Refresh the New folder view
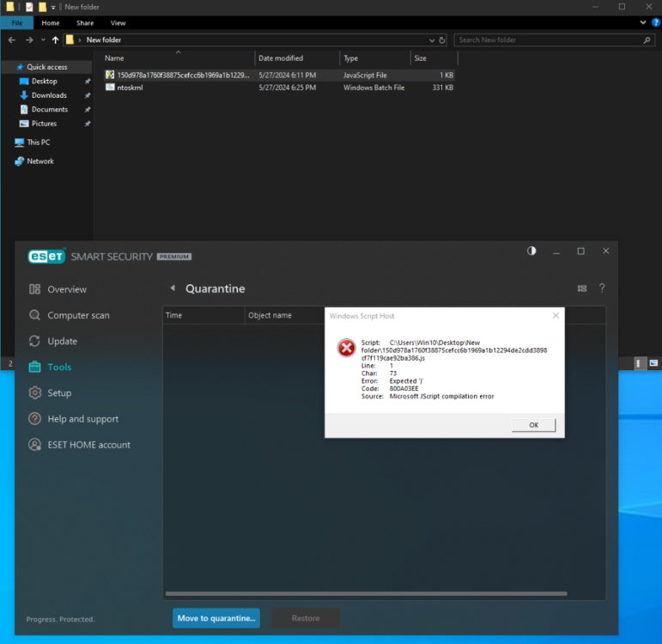 [x=442, y=40]
